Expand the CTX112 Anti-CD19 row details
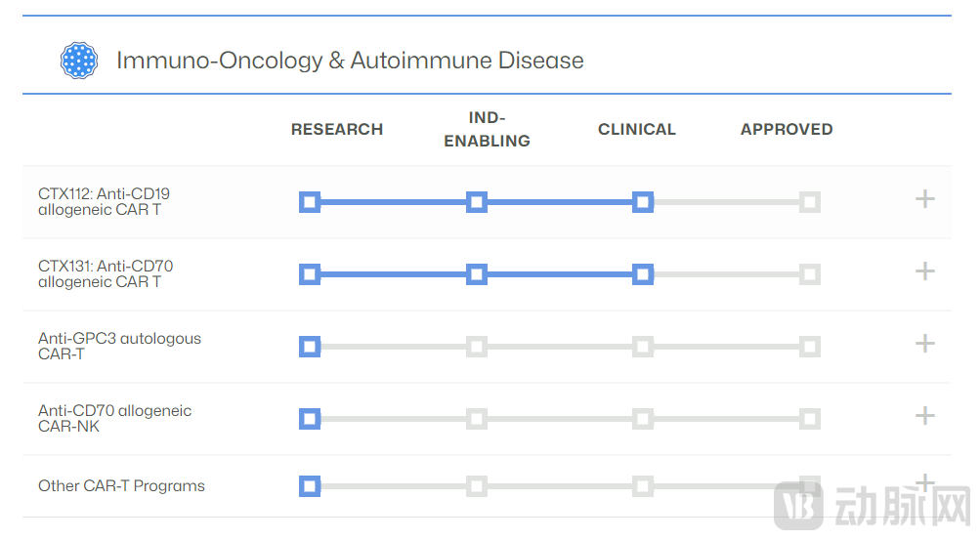 coord(924,199)
